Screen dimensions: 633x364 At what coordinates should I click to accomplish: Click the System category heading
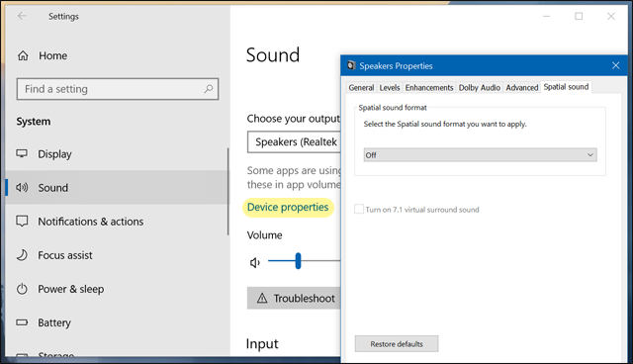pos(34,122)
